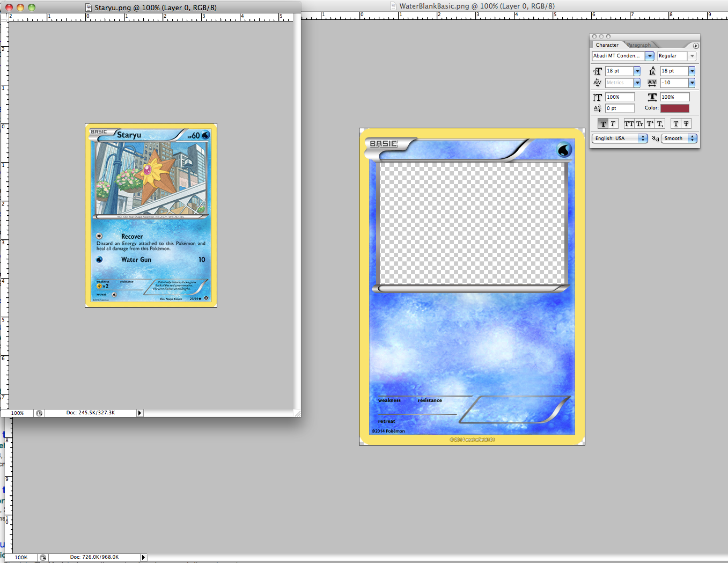Toggle Strikethrough text style
This screenshot has width=728, height=563.
point(686,124)
